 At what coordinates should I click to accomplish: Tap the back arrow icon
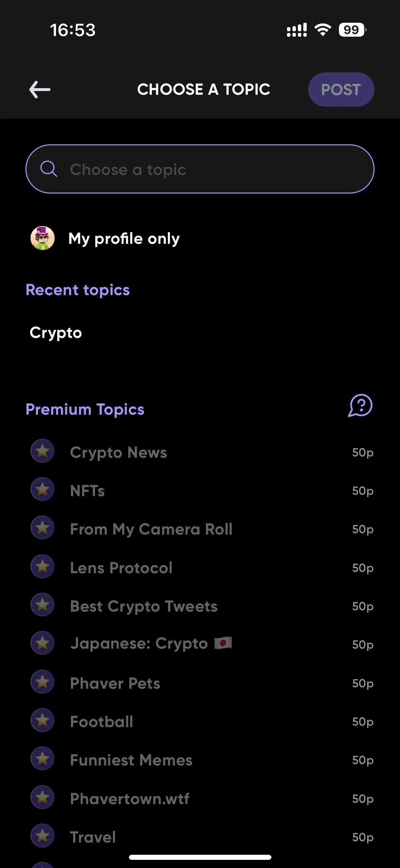click(x=40, y=90)
